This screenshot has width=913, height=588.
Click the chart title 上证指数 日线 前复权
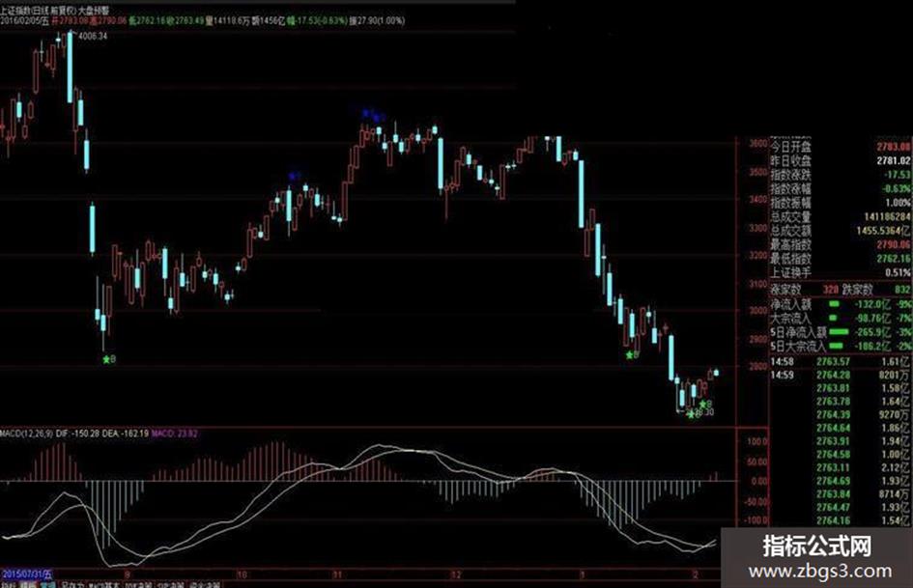point(39,11)
